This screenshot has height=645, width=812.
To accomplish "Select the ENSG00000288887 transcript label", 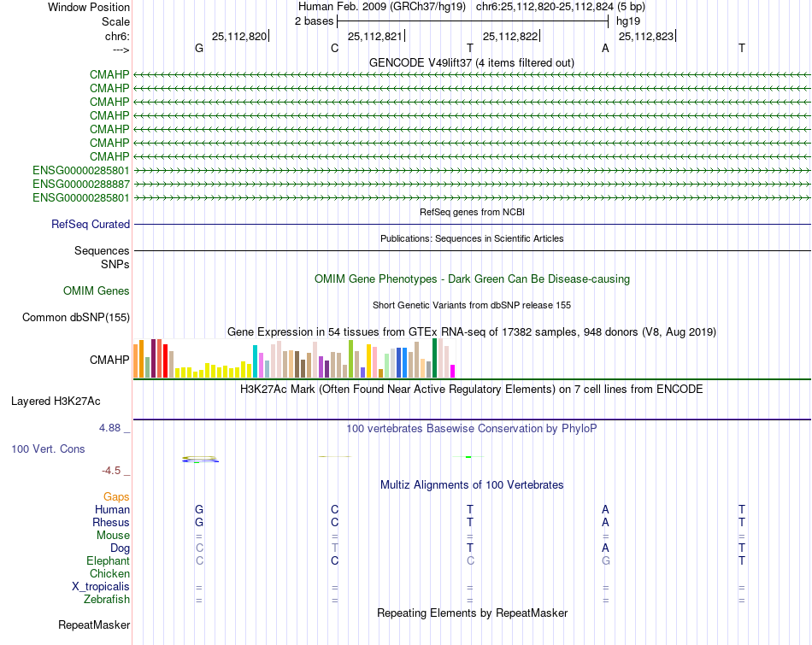I will pos(81,184).
